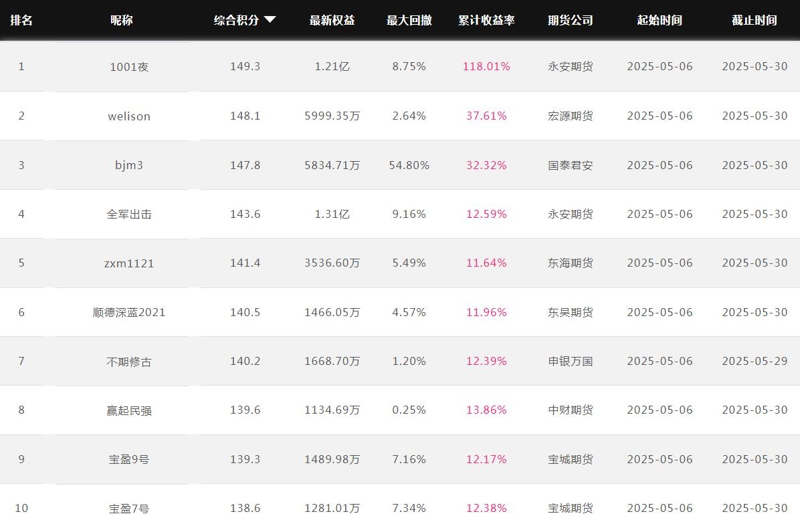The width and height of the screenshot is (800, 532).
Task: Open nickname 宝盈9号
Action: point(129,459)
